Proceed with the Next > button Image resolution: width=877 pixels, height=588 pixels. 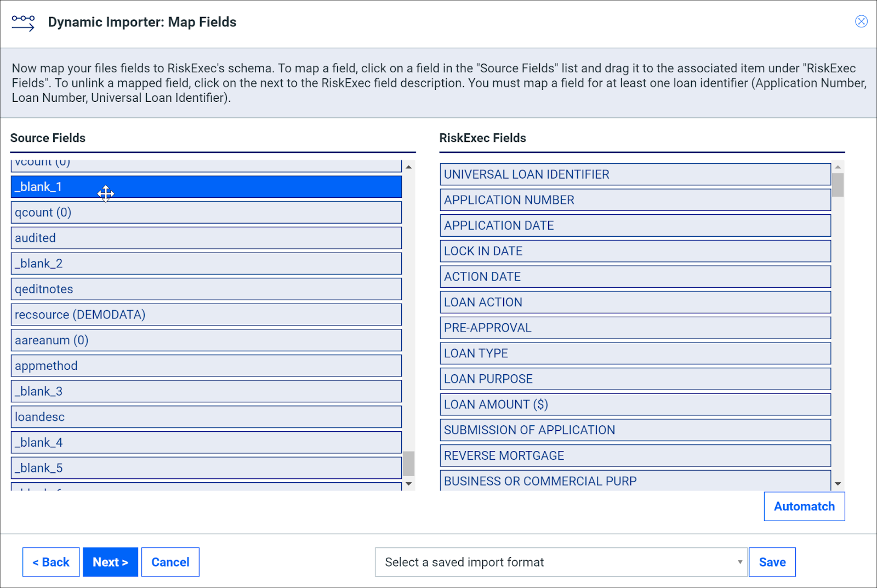(x=110, y=562)
